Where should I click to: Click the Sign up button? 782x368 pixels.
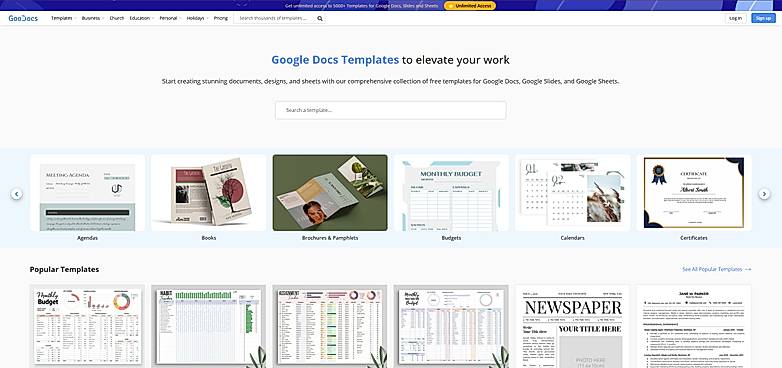coord(763,18)
